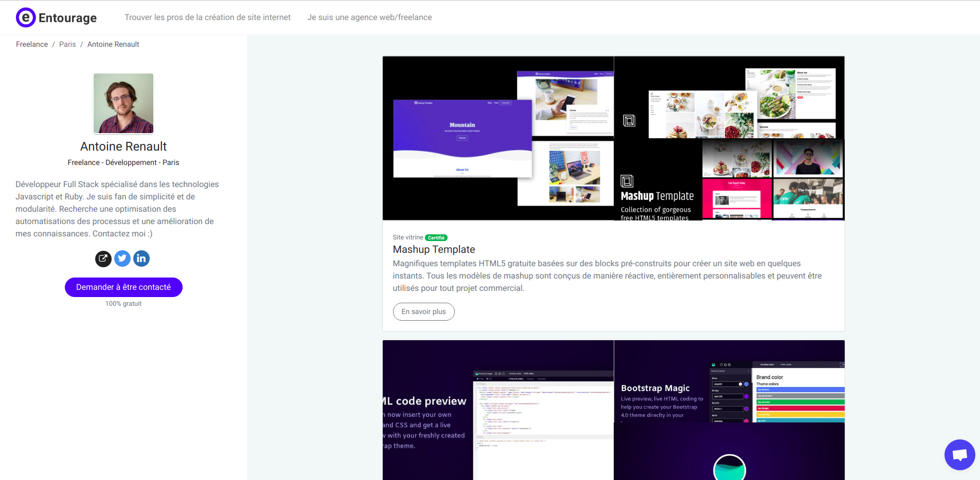The image size is (980, 480).
Task: View Antoine Renault's profile photo
Action: (x=123, y=103)
